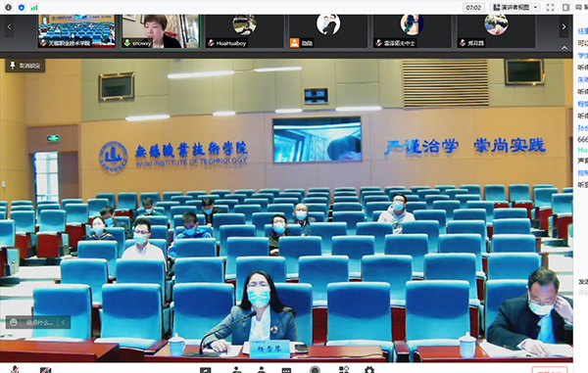Show previous participants with left arrow
588x373 pixels.
tap(10, 26)
